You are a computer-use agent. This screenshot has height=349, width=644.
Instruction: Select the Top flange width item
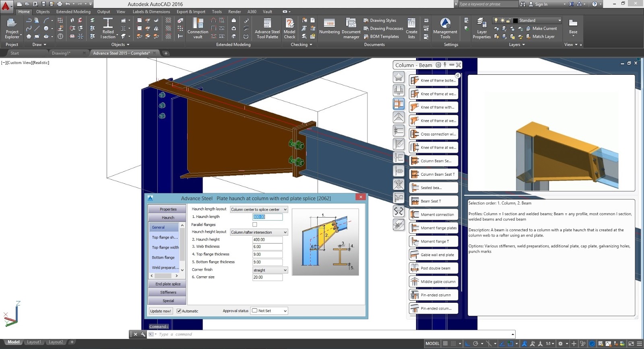coord(165,247)
